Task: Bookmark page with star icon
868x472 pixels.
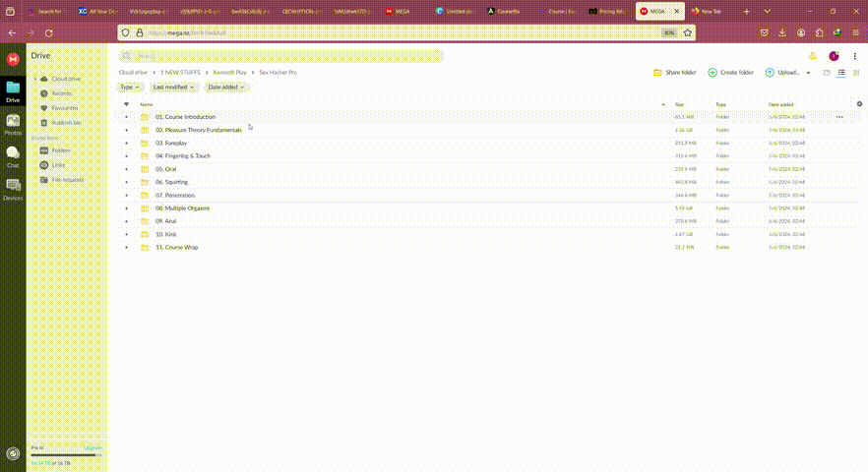Action: point(688,32)
